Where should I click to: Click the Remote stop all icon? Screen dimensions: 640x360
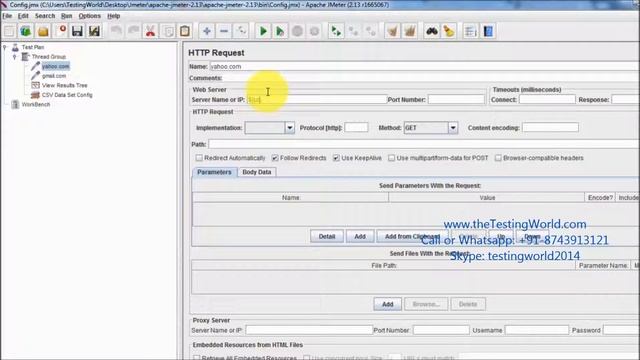pyautogui.click(x=353, y=31)
